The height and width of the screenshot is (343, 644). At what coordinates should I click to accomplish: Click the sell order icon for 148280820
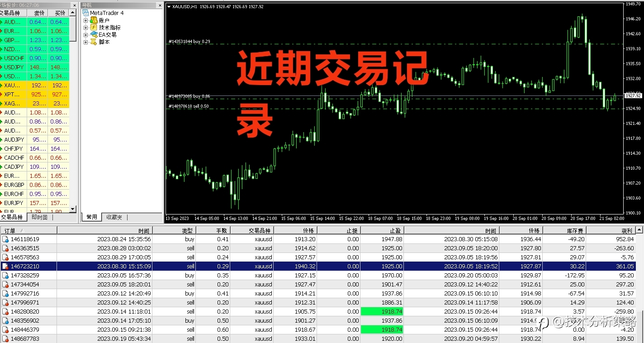pos(5,311)
